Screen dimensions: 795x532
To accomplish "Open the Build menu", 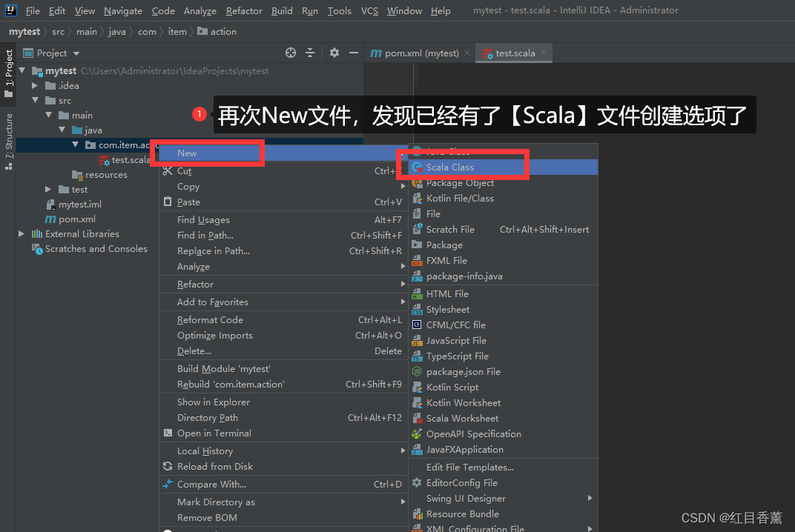I will pyautogui.click(x=280, y=10).
